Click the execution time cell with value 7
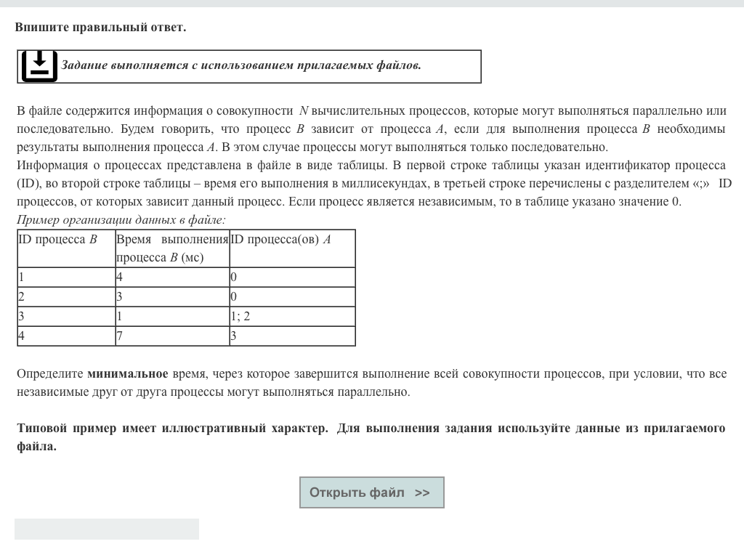Screen dimensions: 744x560 pos(171,336)
